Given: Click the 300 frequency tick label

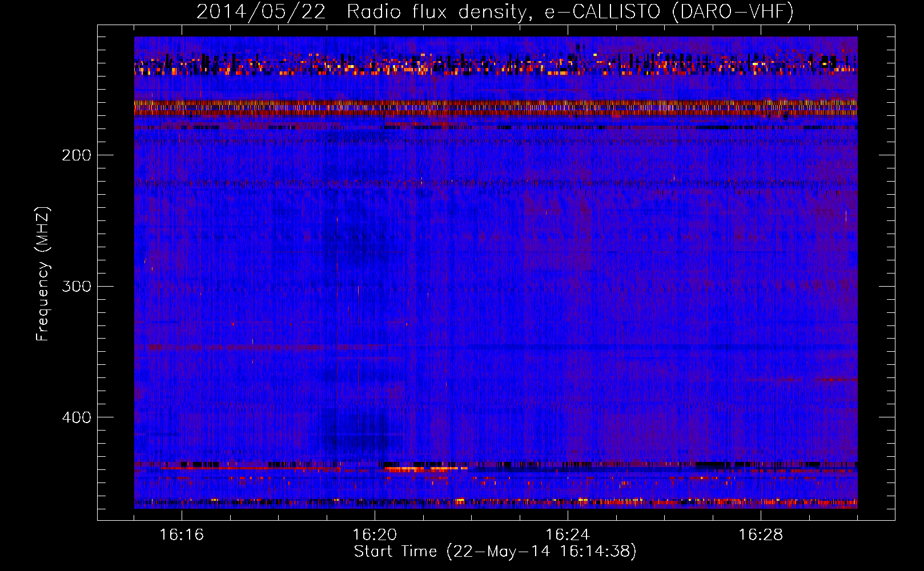Looking at the screenshot, I should click(77, 286).
